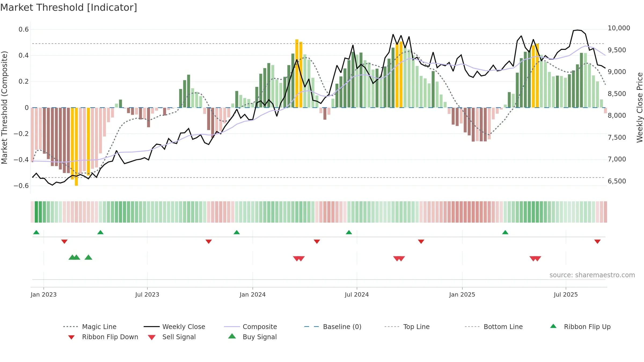Click the ribbon flip up marker in December 2023
Viewport: 644px width, 362px height.
point(237,232)
